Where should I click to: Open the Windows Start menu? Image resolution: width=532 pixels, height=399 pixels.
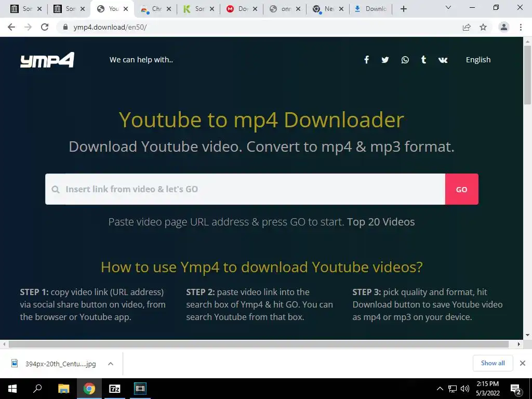[12, 389]
